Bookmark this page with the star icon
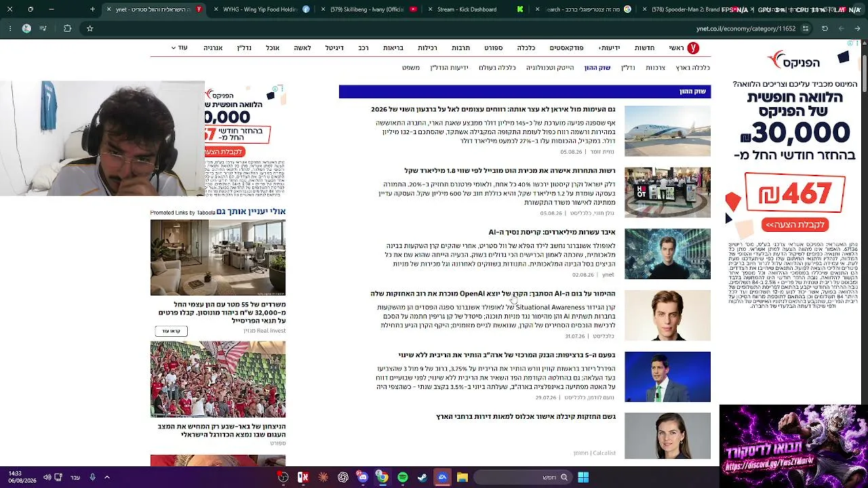The height and width of the screenshot is (488, 868). (x=90, y=28)
